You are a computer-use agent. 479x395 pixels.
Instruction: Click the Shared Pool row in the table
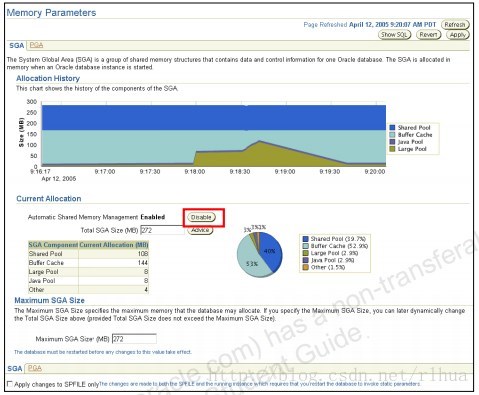pos(88,254)
